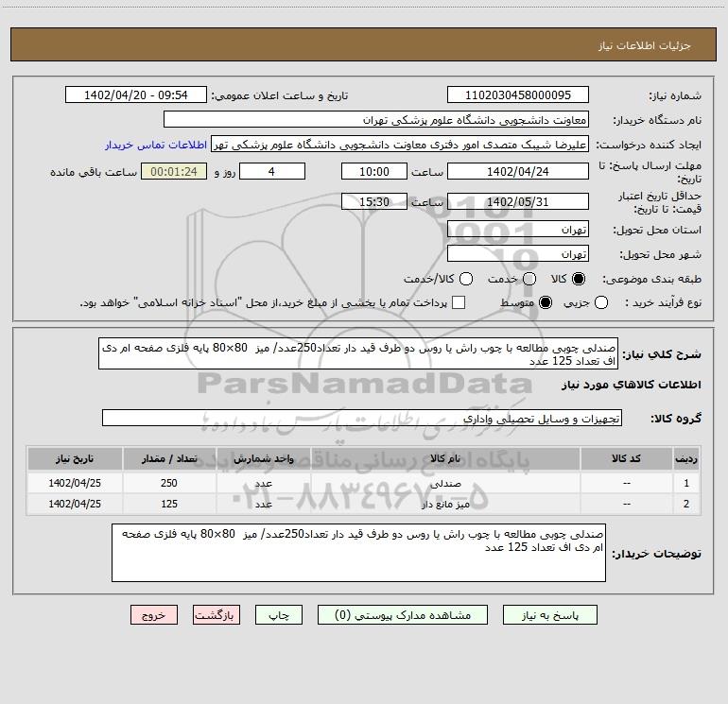Click the validity time 15:30 field
The image size is (728, 704).
(374, 201)
